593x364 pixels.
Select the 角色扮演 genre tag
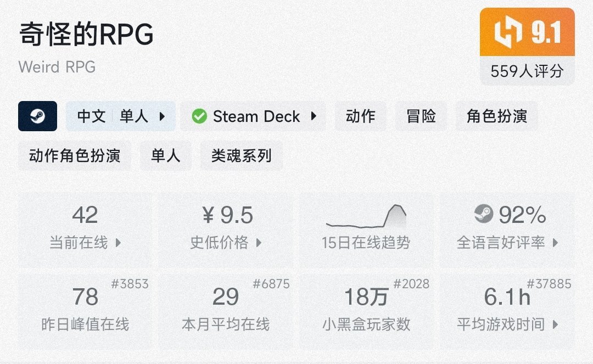click(497, 116)
